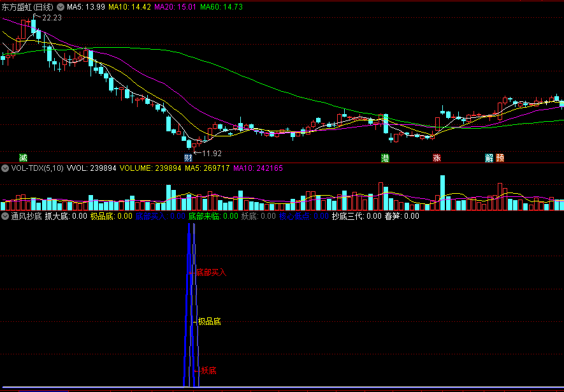Select the MA20: 15.01 label
Image resolution: width=564 pixels, height=392 pixels.
(175, 7)
